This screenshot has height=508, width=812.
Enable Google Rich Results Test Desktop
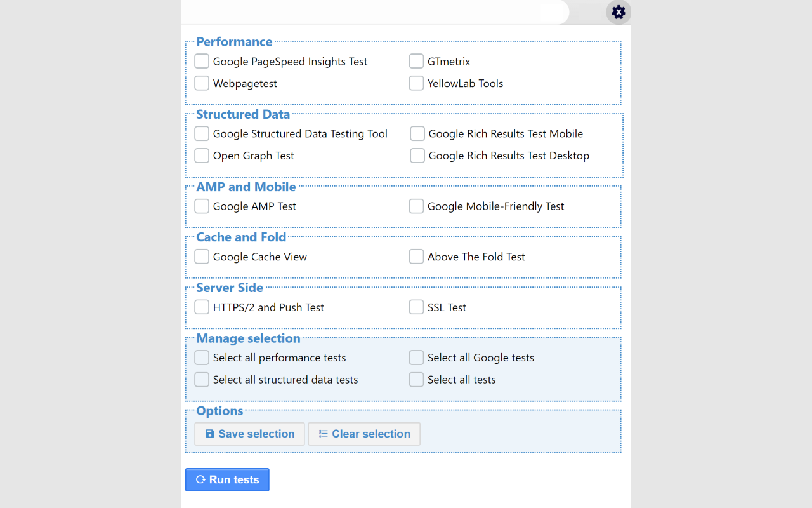pos(417,156)
